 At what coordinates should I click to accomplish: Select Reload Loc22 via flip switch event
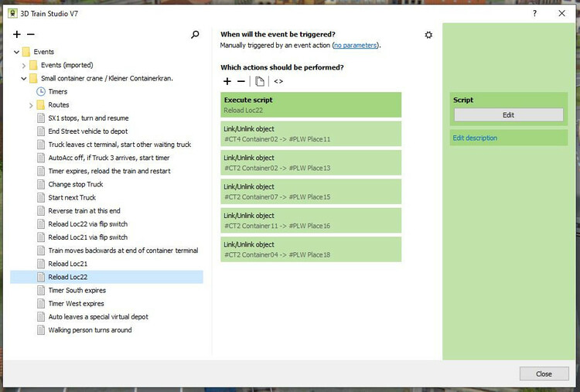click(87, 224)
